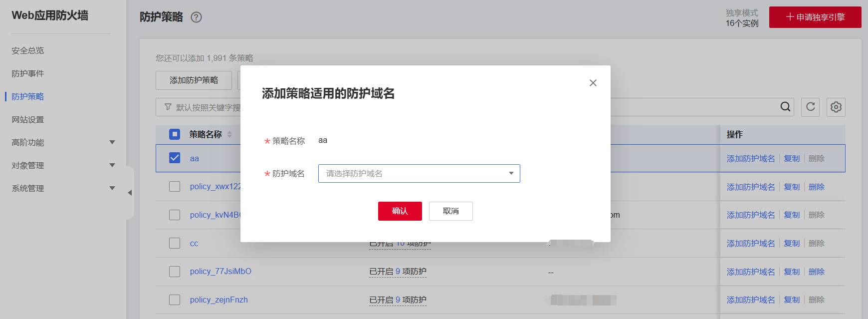
Task: Click 删除 for policy_xwx12 row
Action: [x=817, y=187]
